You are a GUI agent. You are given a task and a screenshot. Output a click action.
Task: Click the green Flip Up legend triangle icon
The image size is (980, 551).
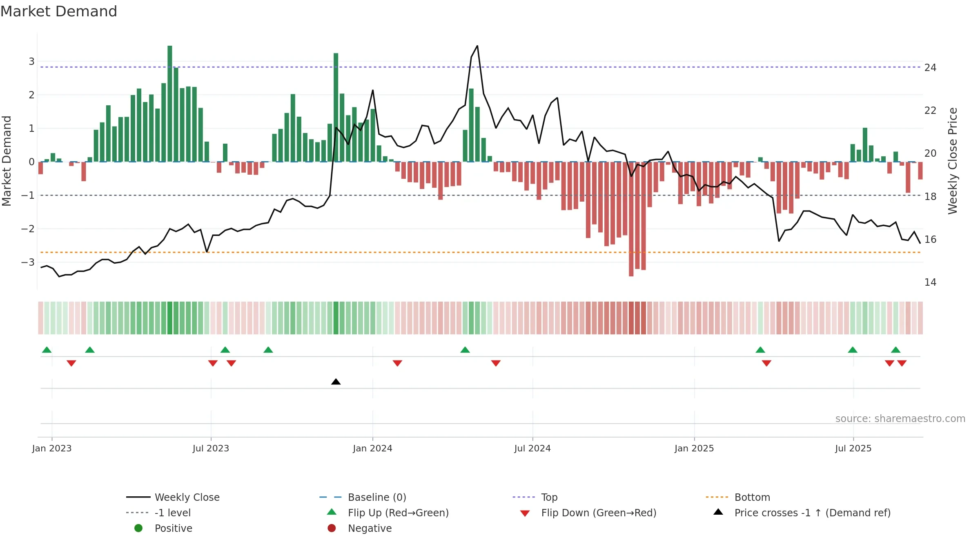pos(332,512)
